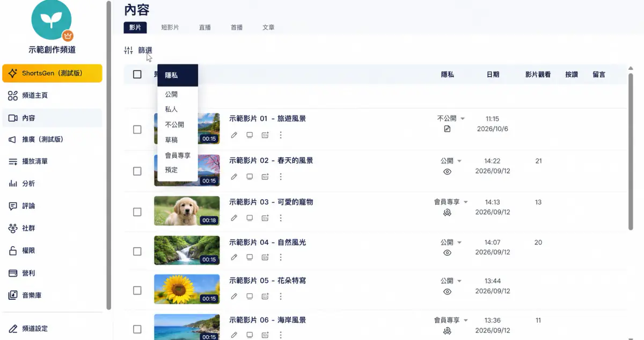Open the 不公開 dropdown for 示範影片 01
The image size is (644, 340).
point(451,119)
